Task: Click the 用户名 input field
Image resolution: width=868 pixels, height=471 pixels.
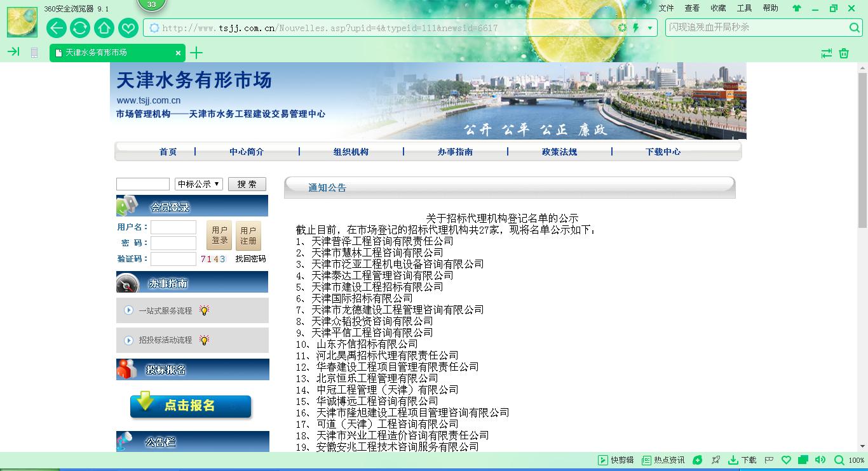Action: [173, 227]
